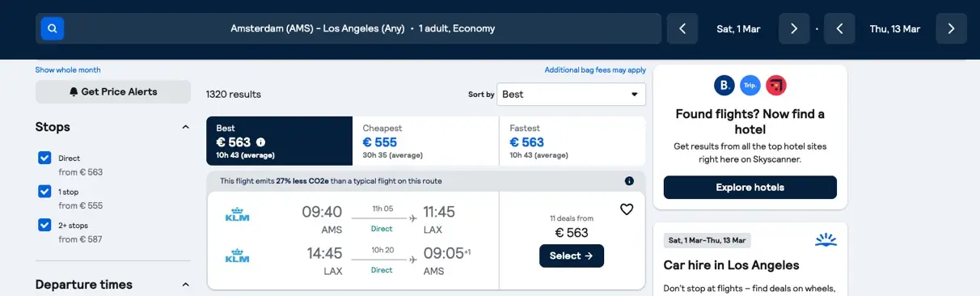Screen dimensions: 980x296
Task: Move return date forward after Thu, 13 Mar
Action: click(951, 28)
